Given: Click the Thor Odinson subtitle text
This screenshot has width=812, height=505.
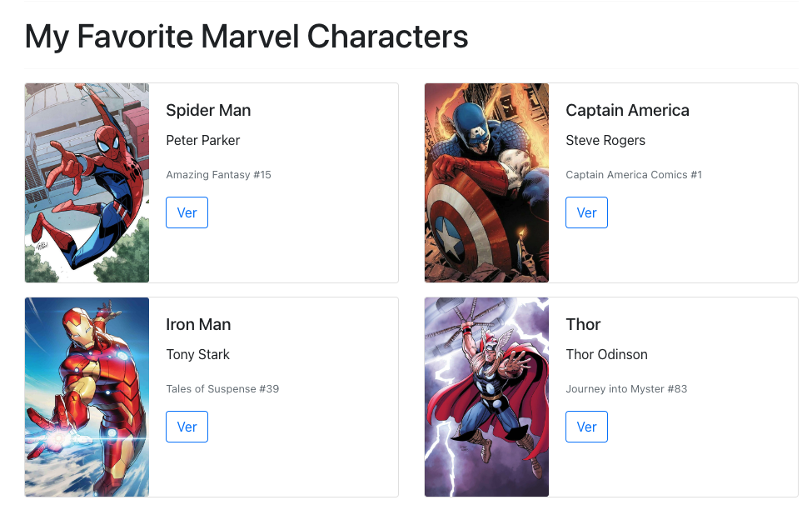Looking at the screenshot, I should (x=606, y=354).
